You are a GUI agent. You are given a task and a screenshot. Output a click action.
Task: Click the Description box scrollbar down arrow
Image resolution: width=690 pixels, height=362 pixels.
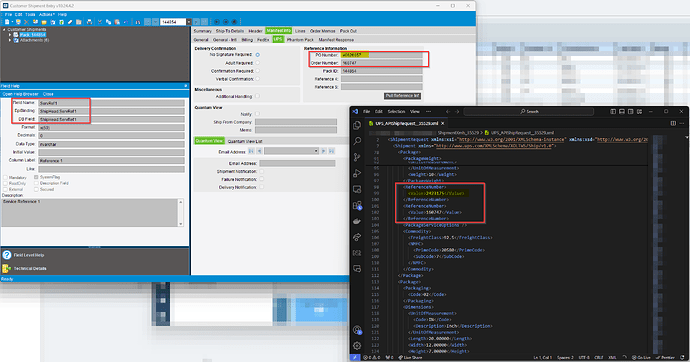[180, 224]
